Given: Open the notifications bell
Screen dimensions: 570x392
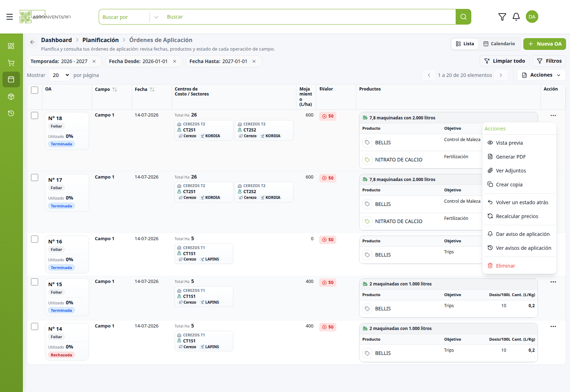Looking at the screenshot, I should click(516, 17).
